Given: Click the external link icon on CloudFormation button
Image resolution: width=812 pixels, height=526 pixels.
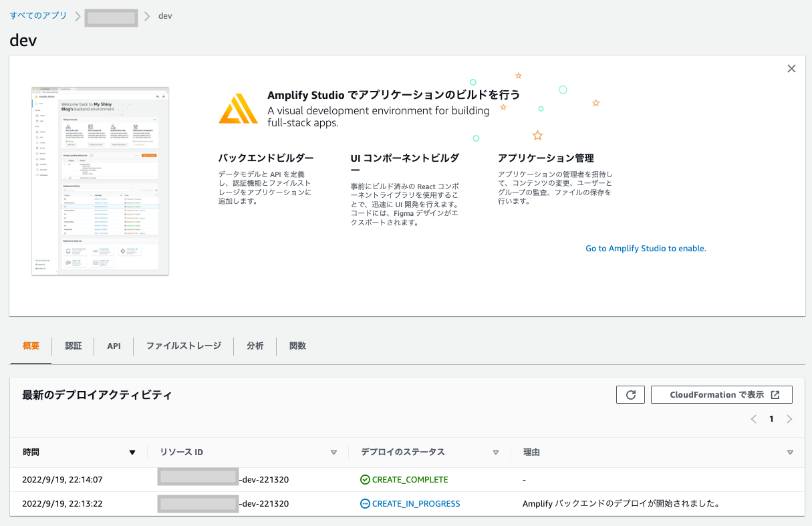Looking at the screenshot, I should tap(776, 394).
